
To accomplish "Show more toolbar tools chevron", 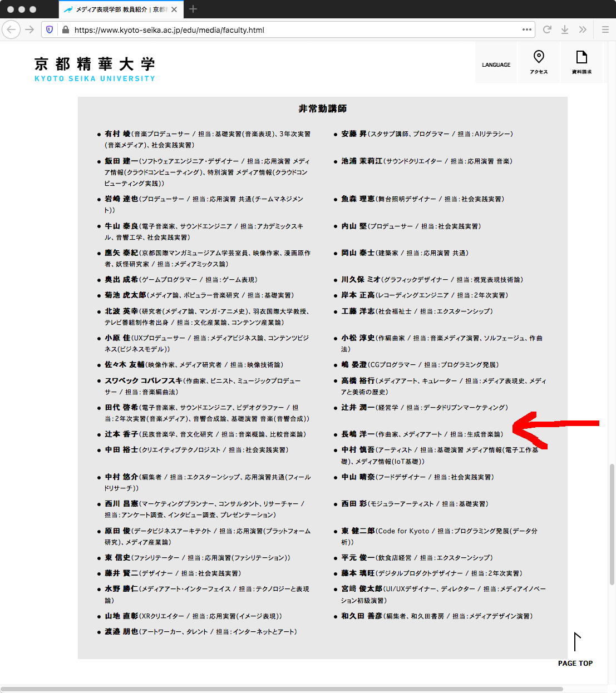I will 583,29.
